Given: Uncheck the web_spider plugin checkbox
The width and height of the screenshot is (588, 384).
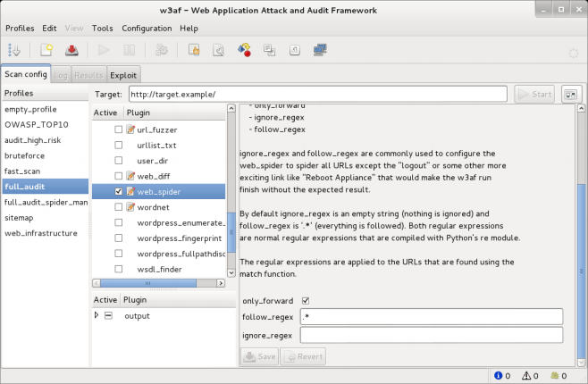Looking at the screenshot, I should click(x=118, y=191).
